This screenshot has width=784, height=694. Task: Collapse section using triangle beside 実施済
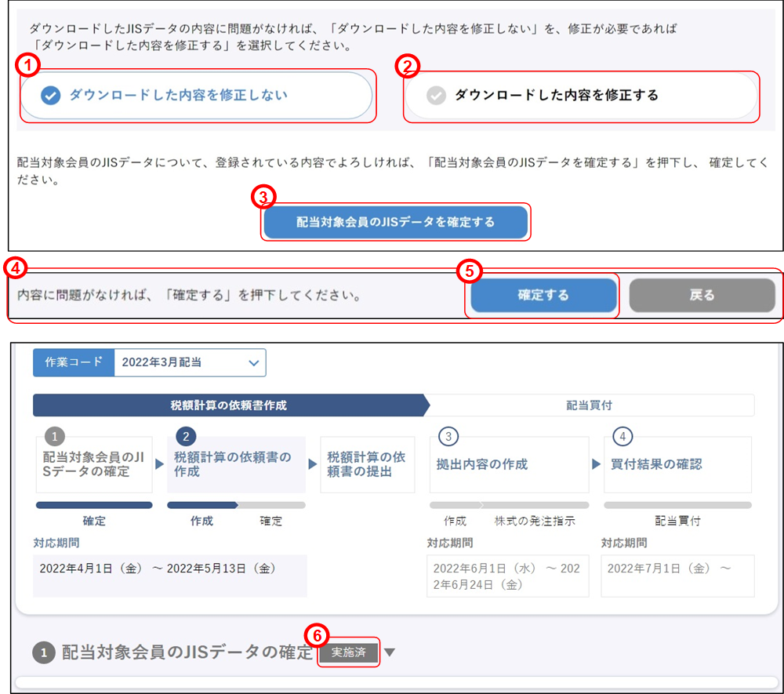point(390,652)
